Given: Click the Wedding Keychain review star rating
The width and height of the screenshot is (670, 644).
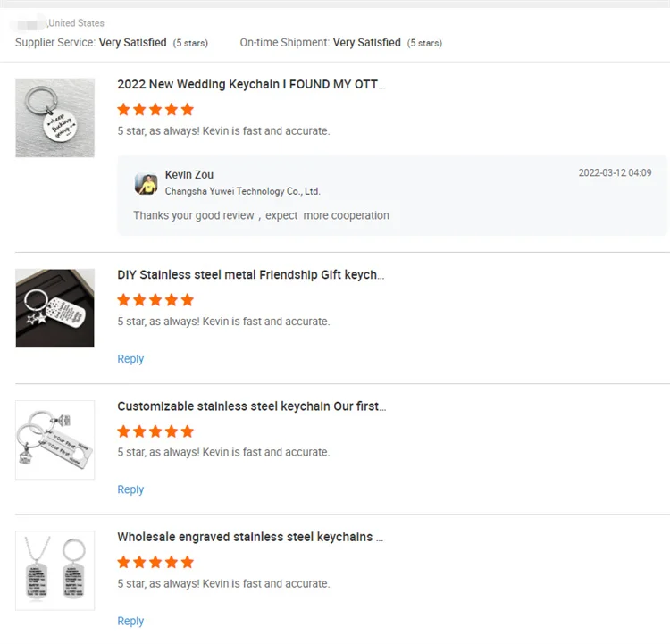Looking at the screenshot, I should pyautogui.click(x=155, y=110).
